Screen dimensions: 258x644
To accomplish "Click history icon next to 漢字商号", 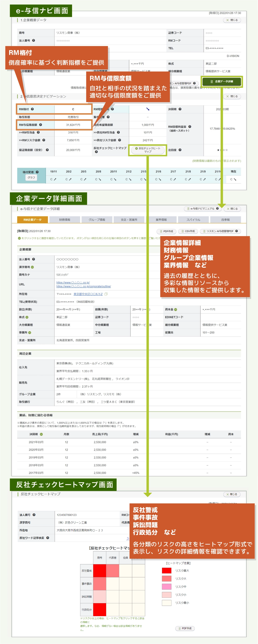I will 32,267.
